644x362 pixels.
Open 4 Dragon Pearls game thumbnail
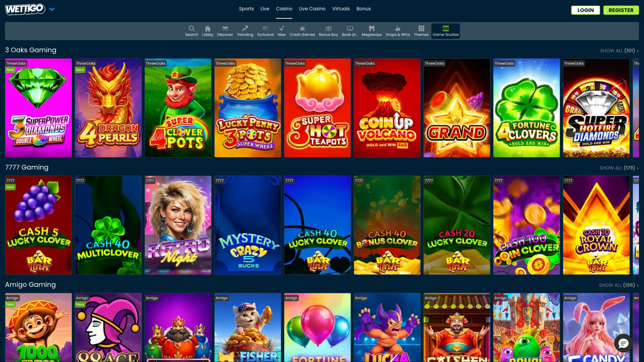tap(108, 108)
